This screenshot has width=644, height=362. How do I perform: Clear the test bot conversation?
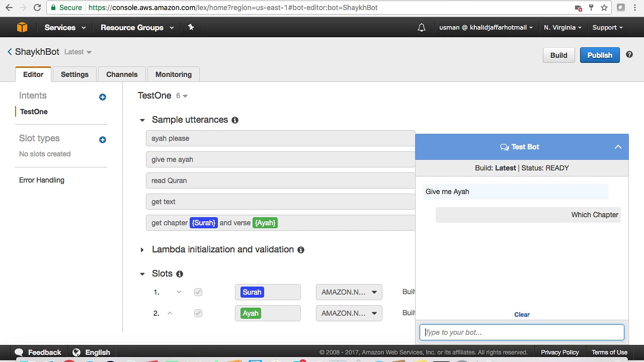522,315
